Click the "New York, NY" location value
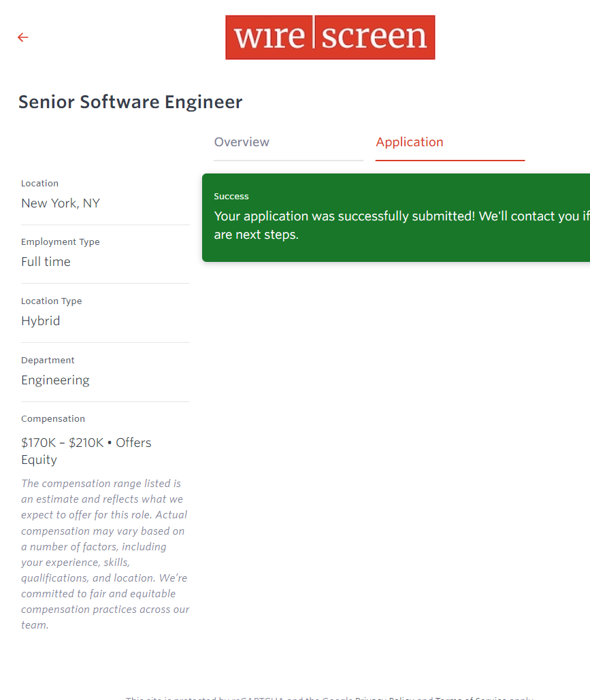 [61, 203]
